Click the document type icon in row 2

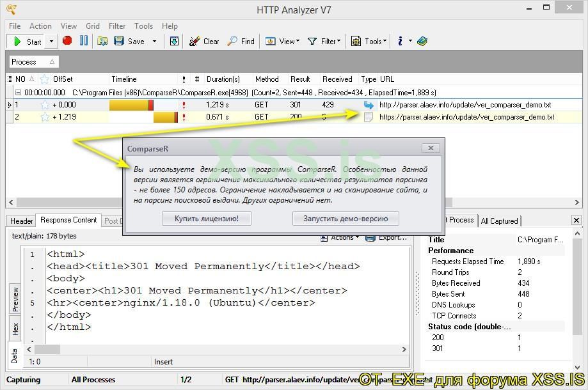[x=369, y=117]
